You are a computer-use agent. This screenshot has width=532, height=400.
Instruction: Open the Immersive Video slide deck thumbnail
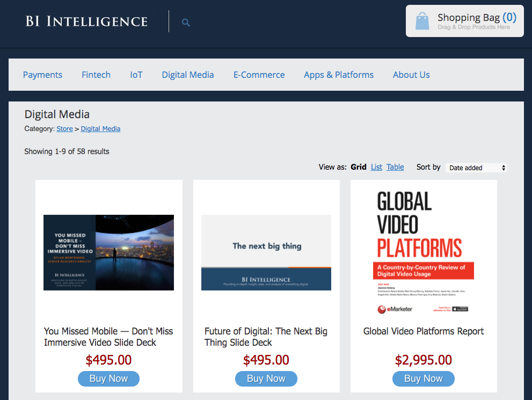(x=108, y=252)
